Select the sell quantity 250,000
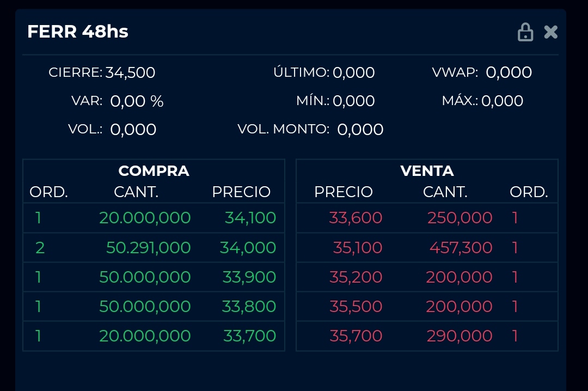 460,218
